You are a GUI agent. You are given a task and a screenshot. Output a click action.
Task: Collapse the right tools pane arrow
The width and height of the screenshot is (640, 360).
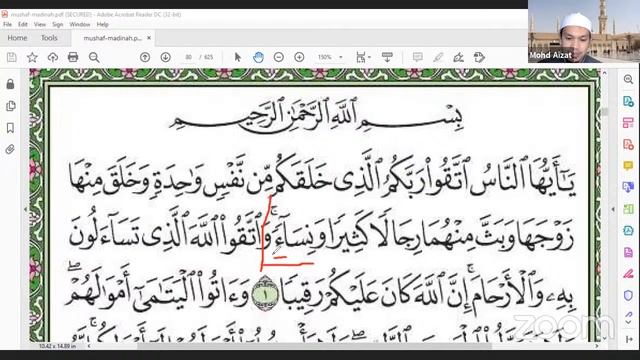coord(613,209)
